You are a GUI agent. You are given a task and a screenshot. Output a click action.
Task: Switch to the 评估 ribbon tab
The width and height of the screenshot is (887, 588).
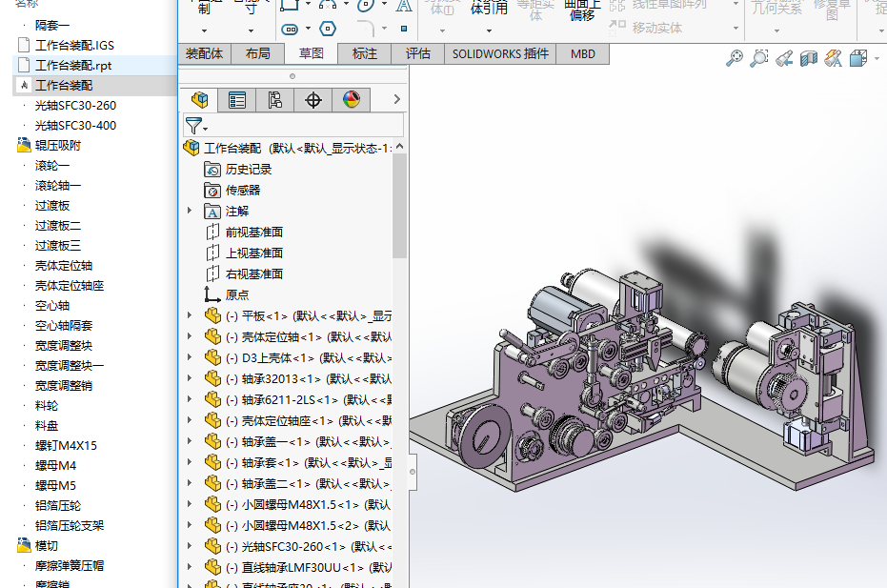pyautogui.click(x=417, y=53)
